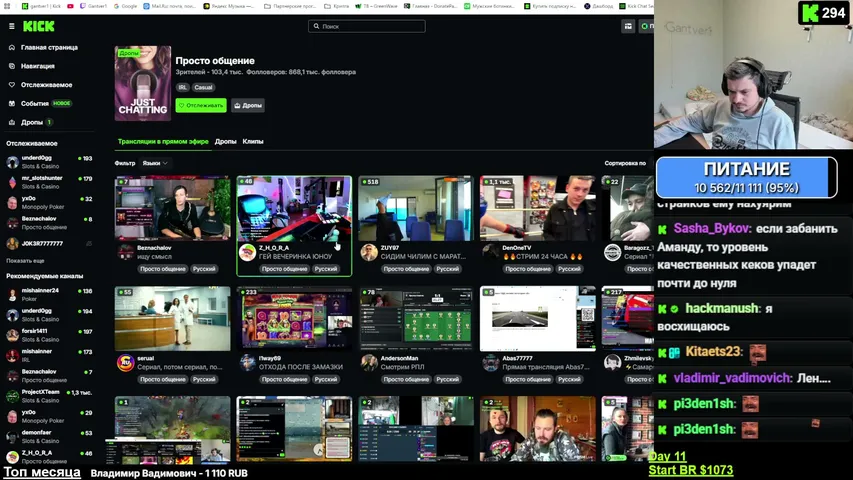The width and height of the screenshot is (853, 480).
Task: Click Beznachalov avatar in stream card
Action: coord(126,253)
